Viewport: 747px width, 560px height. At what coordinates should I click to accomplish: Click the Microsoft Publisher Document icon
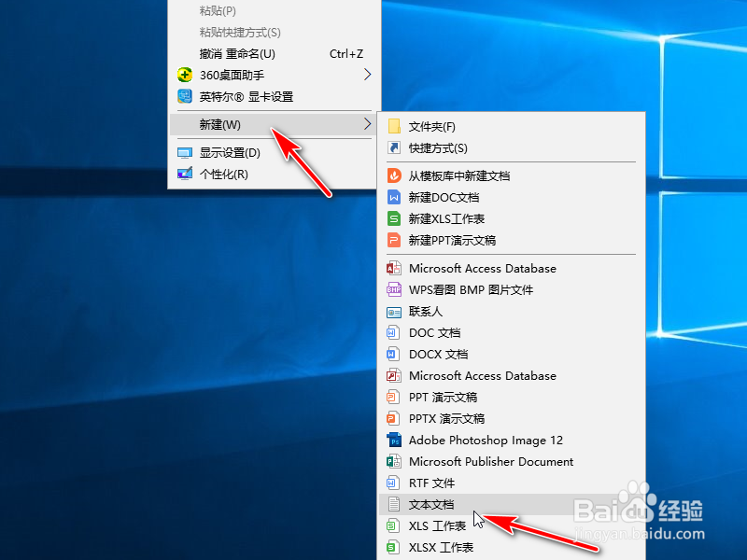pos(393,461)
